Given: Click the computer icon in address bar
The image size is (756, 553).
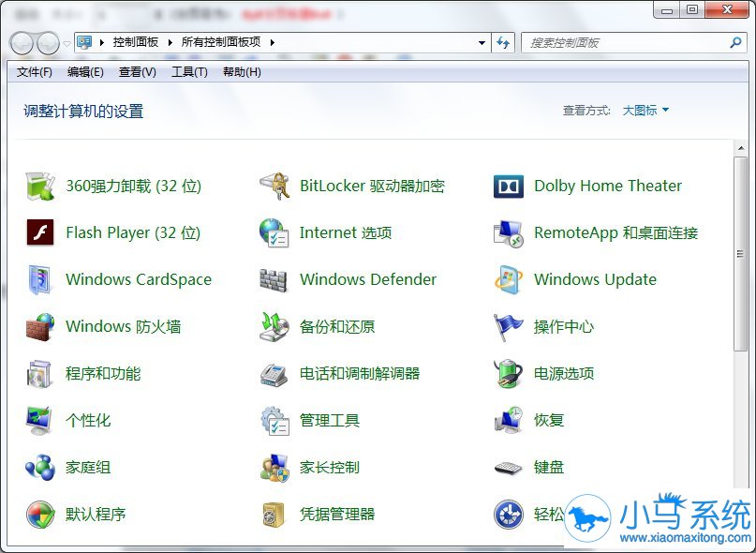Looking at the screenshot, I should 85,42.
